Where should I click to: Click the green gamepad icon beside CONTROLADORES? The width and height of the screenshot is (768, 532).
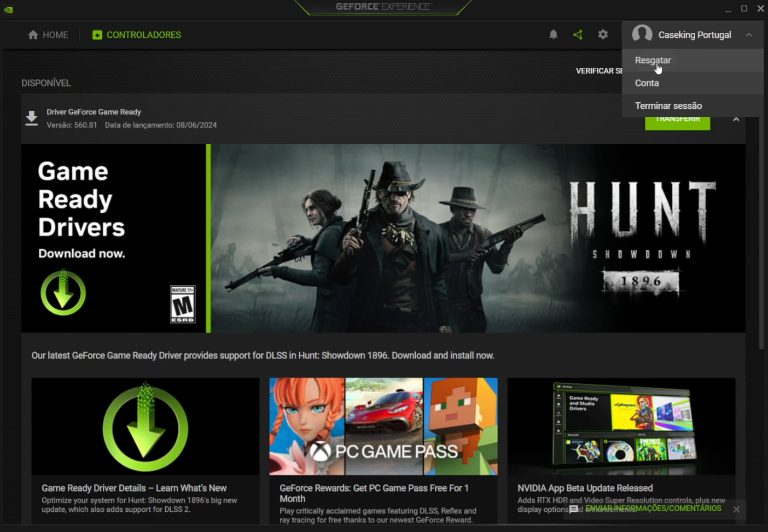97,34
